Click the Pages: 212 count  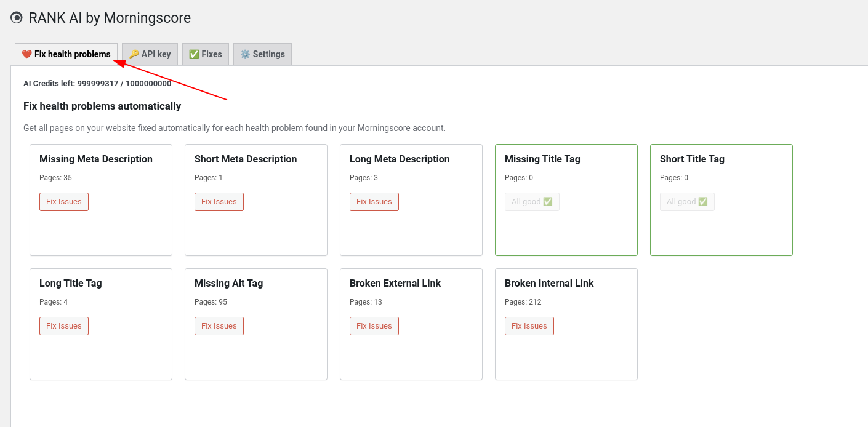pyautogui.click(x=523, y=302)
